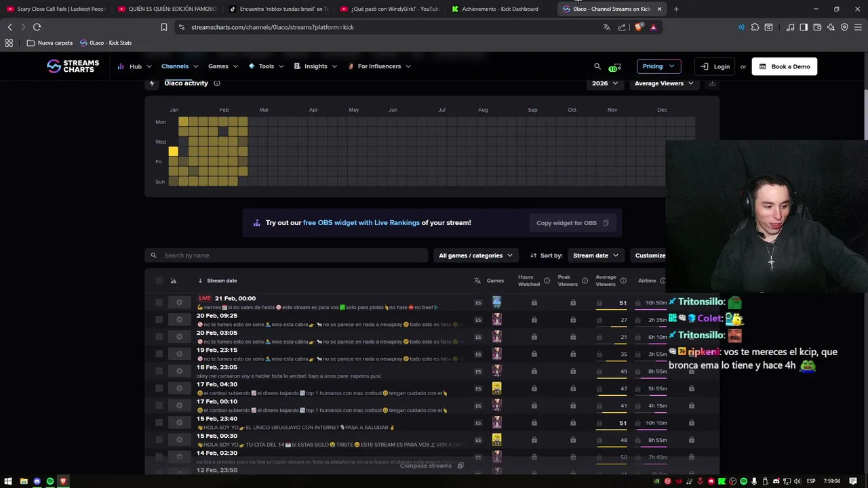Expand the Insights menu
868x488 pixels.
(x=315, y=66)
